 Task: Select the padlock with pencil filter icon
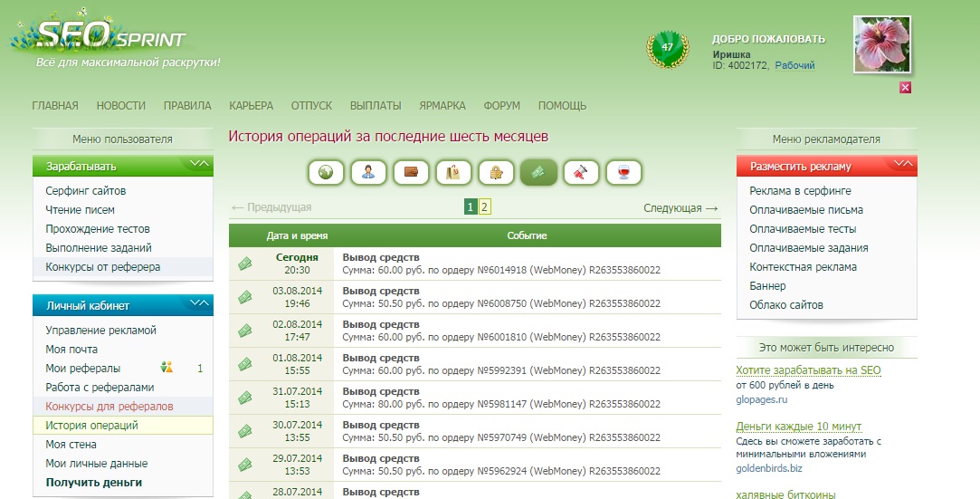[496, 173]
